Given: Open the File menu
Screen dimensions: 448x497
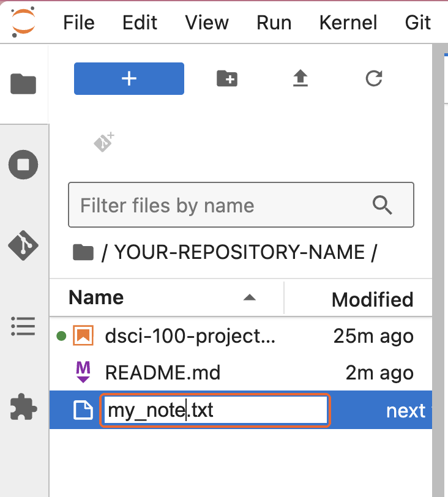Looking at the screenshot, I should coord(79,23).
